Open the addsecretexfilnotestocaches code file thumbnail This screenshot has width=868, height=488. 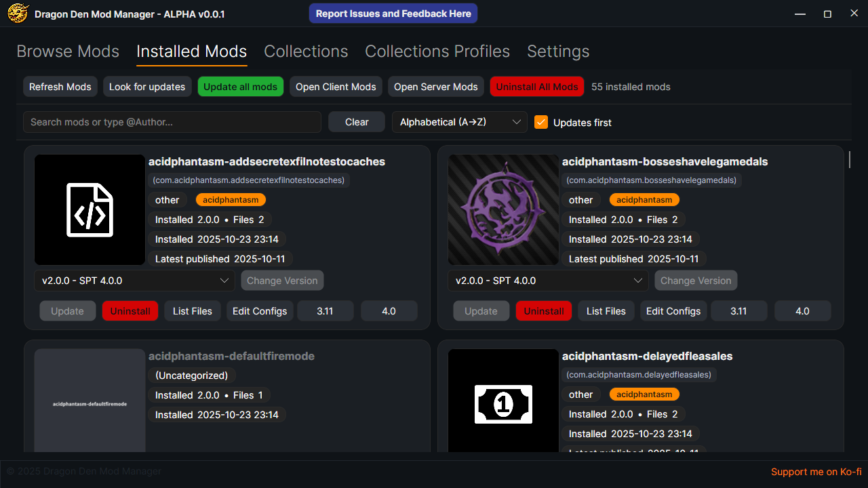90,209
